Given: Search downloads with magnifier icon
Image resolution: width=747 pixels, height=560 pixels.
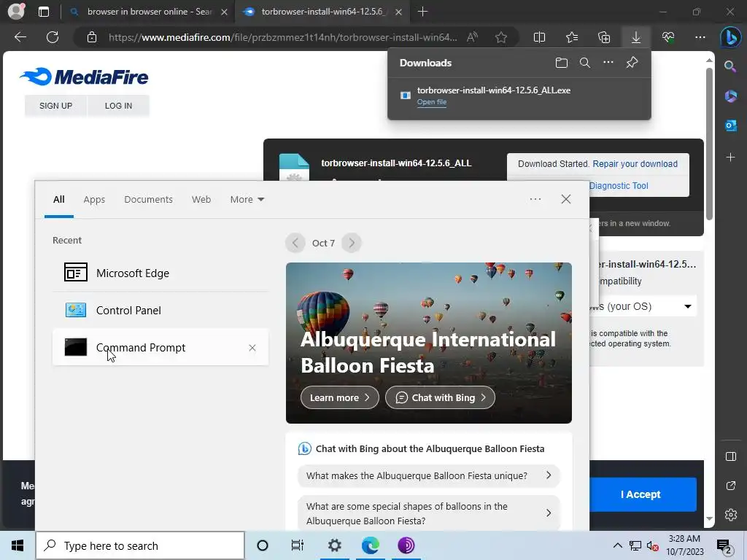Looking at the screenshot, I should [x=585, y=63].
